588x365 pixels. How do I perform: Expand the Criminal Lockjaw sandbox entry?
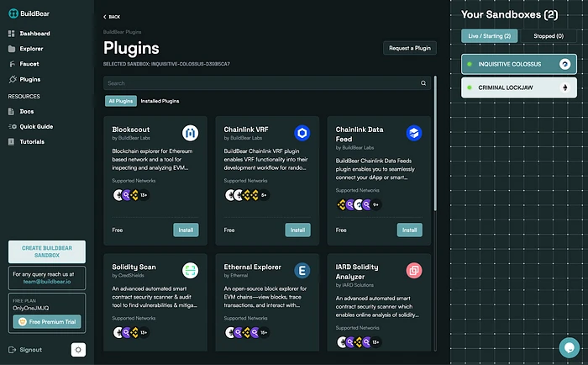(x=508, y=87)
